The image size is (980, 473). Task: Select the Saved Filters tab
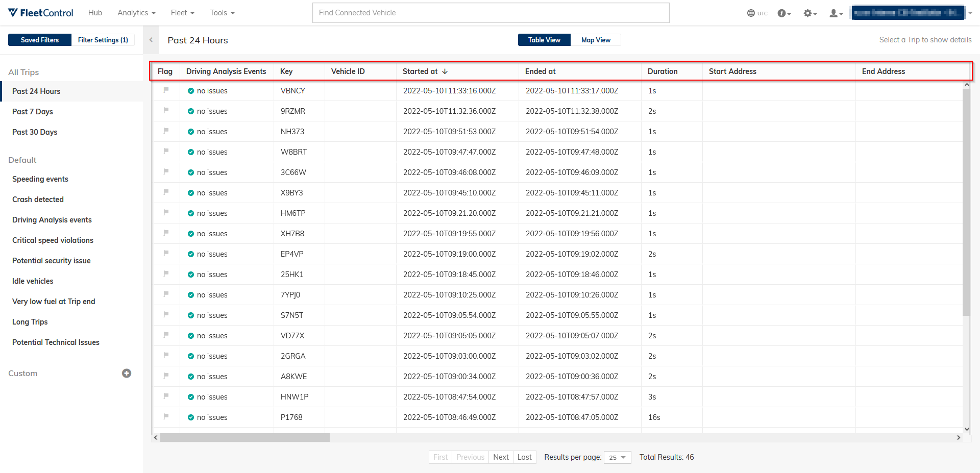pos(40,40)
